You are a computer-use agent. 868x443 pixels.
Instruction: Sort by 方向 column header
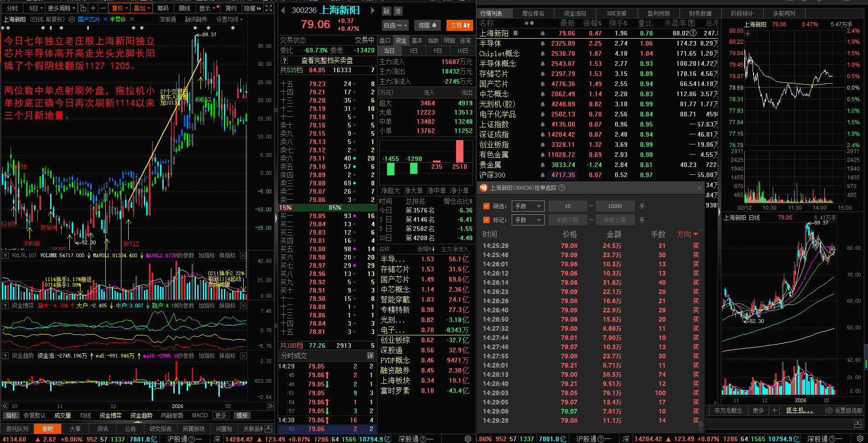click(687, 234)
